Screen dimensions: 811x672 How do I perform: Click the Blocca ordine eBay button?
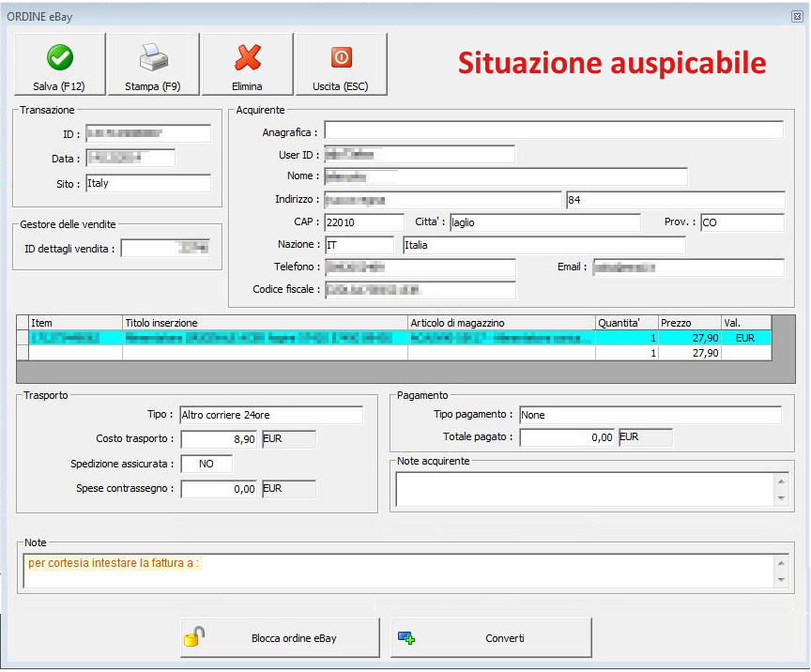tap(280, 638)
